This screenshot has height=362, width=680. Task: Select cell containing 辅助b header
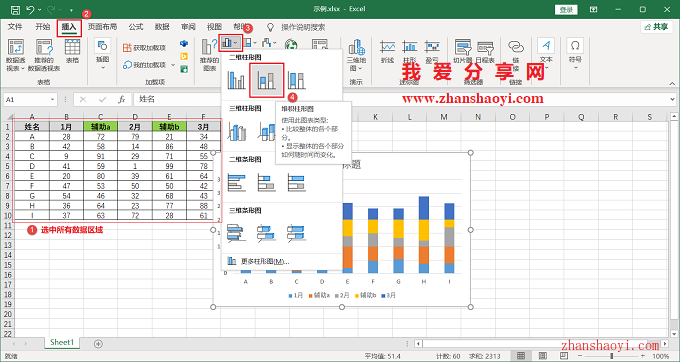point(169,127)
